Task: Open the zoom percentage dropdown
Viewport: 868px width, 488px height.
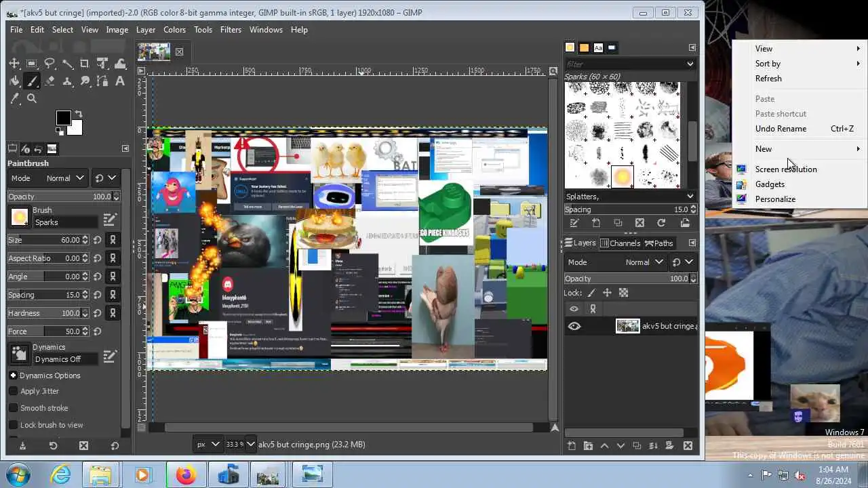Action: click(250, 445)
